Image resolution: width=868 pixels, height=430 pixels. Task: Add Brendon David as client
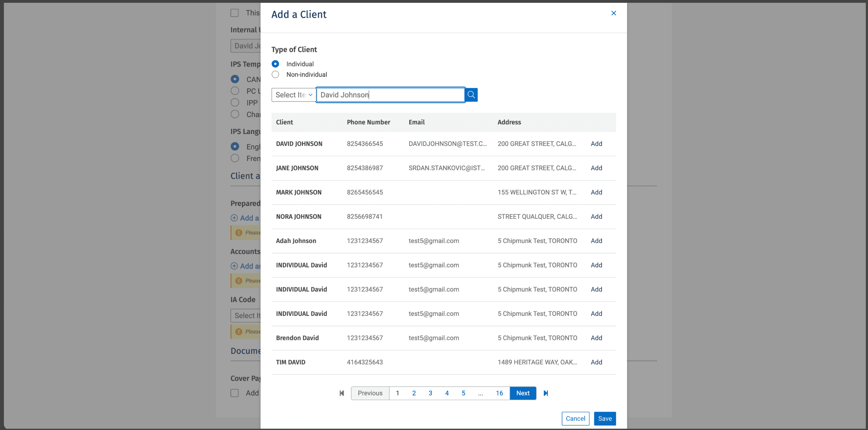coord(596,338)
